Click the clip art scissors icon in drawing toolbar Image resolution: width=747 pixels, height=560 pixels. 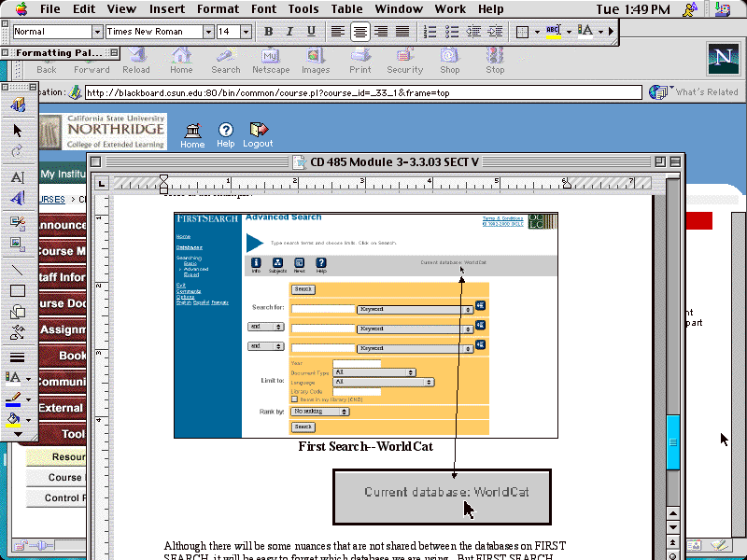pyautogui.click(x=18, y=223)
